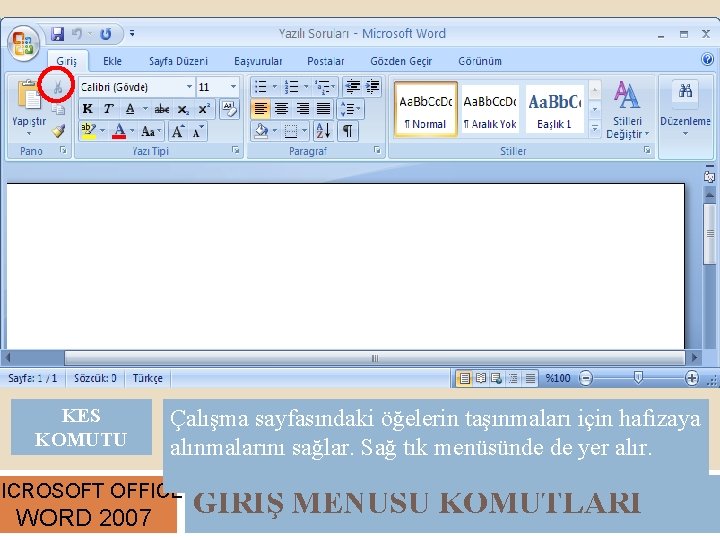Undo the last action
This screenshot has width=720, height=540.
click(x=77, y=34)
